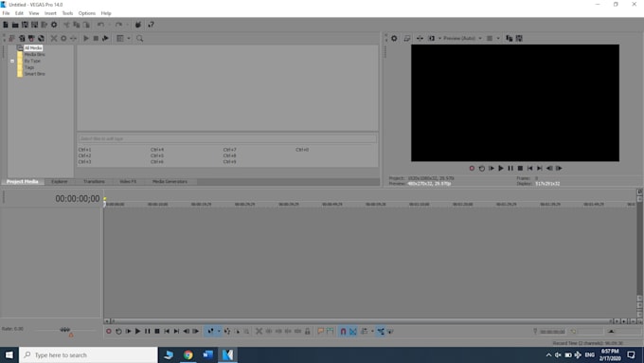Click the Undo arrow icon

(100, 25)
